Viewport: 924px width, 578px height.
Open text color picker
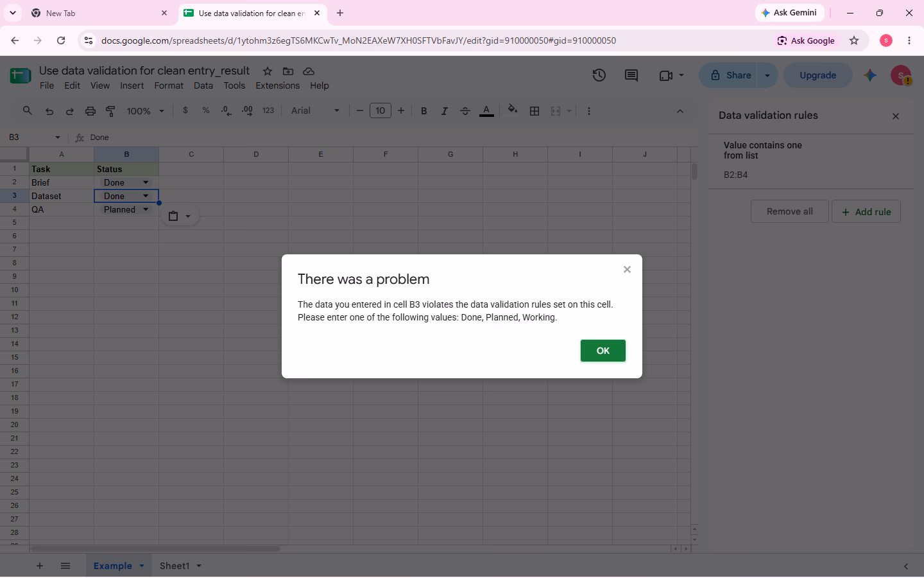[x=486, y=111]
